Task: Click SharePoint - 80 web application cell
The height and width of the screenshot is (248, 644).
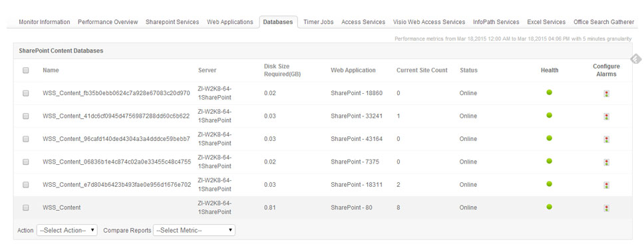Action: [351, 207]
